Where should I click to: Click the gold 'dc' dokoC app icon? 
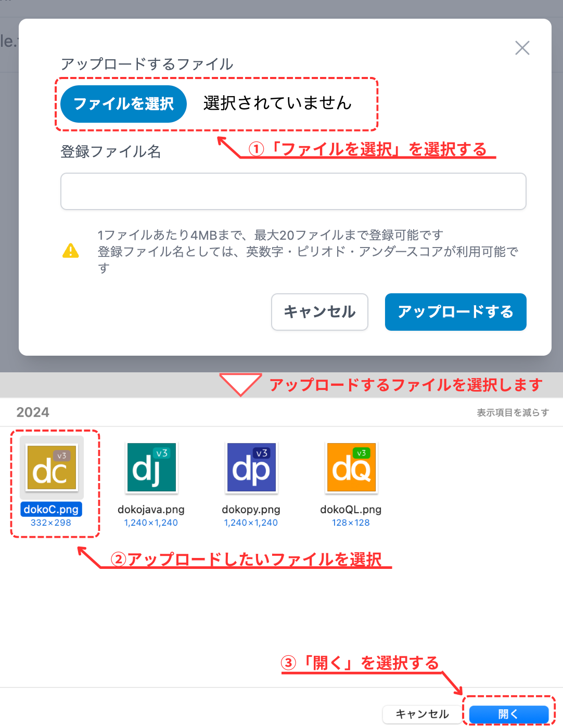[x=51, y=468]
